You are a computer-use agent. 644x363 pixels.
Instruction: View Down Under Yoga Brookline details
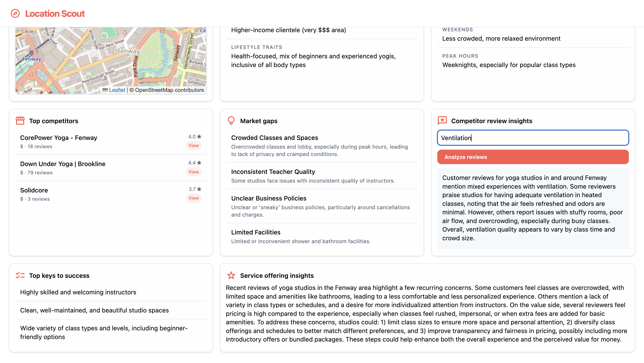tap(193, 172)
